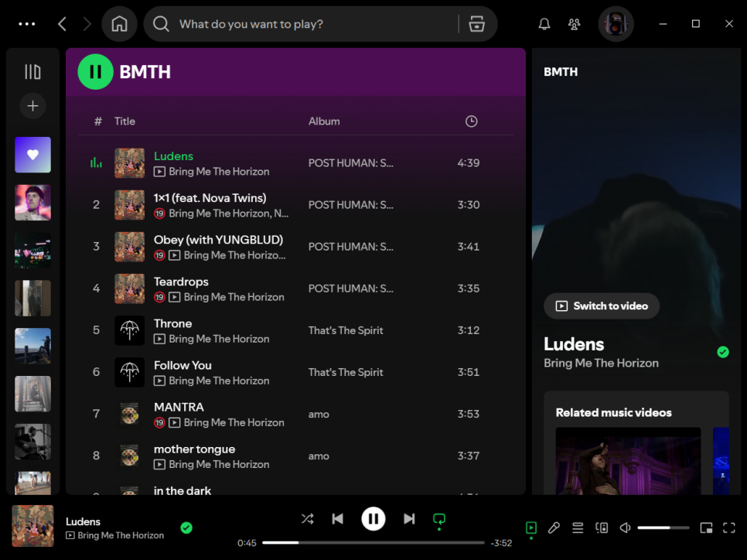The height and width of the screenshot is (560, 747).
Task: Select the track 'Teardrops'
Action: [x=181, y=282]
